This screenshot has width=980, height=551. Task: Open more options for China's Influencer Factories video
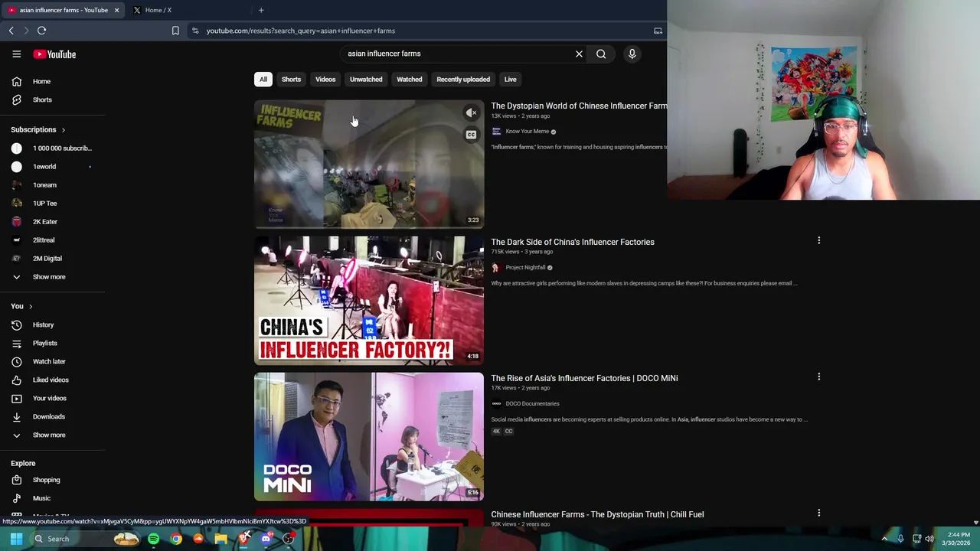[818, 240]
